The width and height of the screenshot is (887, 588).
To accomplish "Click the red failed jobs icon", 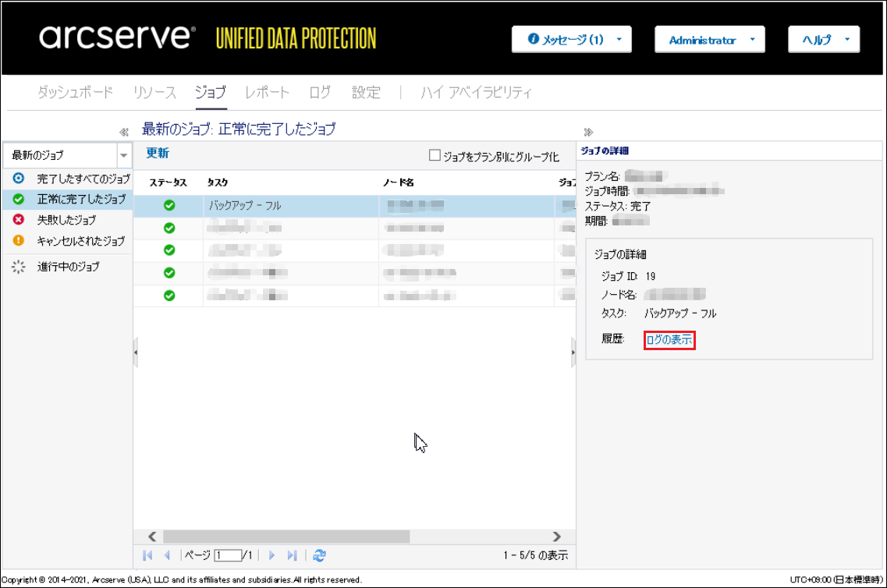I will (19, 219).
